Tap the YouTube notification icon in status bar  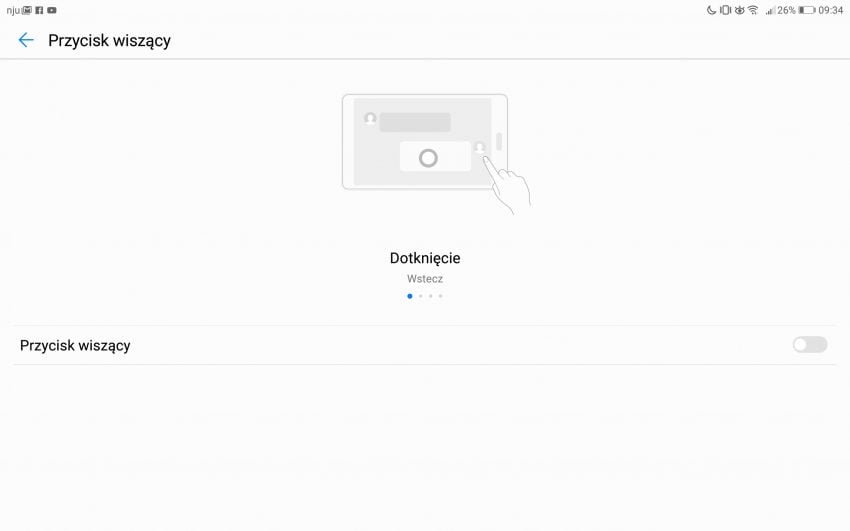click(51, 10)
